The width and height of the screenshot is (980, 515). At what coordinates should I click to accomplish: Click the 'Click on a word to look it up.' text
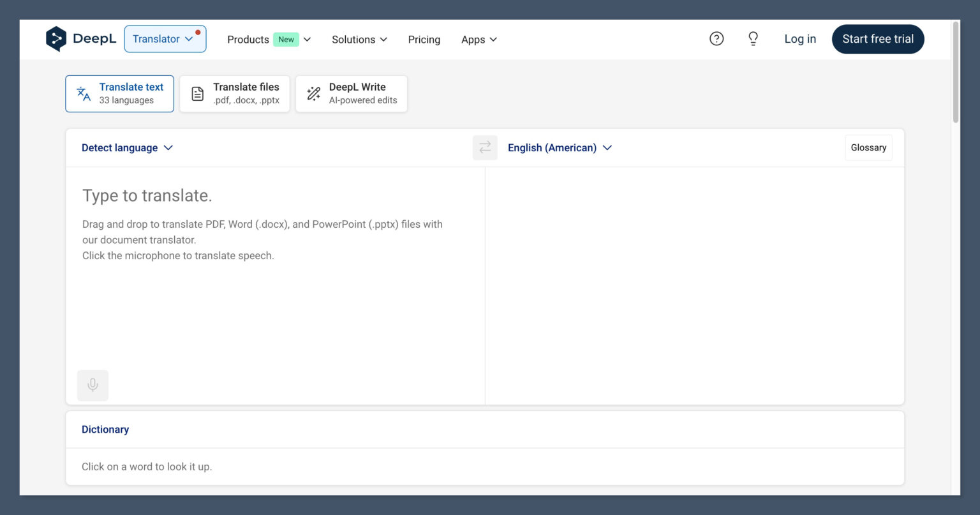pyautogui.click(x=147, y=466)
